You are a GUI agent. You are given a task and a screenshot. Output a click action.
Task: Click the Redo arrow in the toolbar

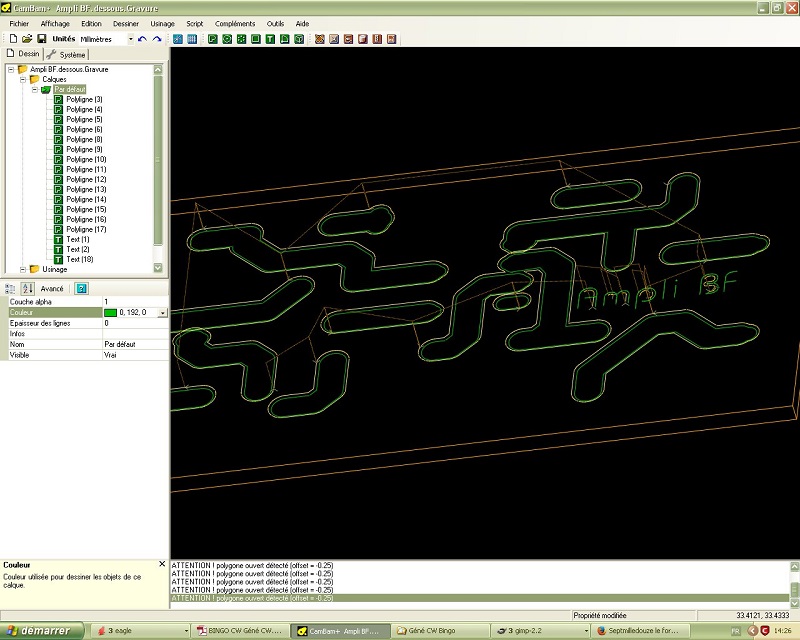point(157,39)
